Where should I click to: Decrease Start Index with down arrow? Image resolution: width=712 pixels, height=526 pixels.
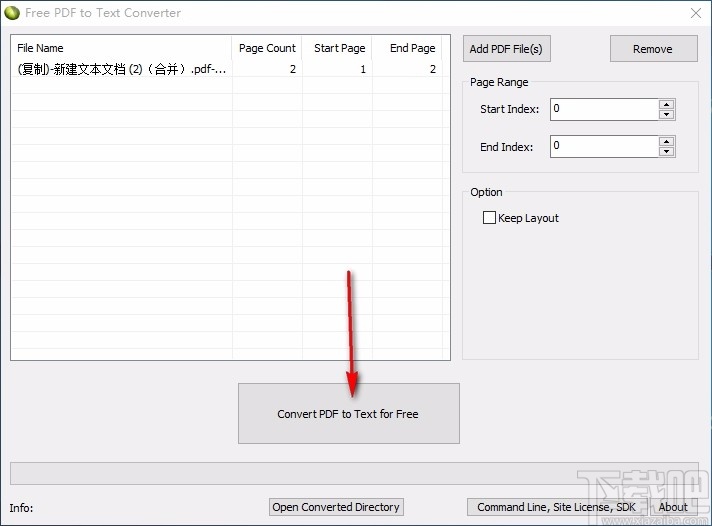[x=667, y=114]
